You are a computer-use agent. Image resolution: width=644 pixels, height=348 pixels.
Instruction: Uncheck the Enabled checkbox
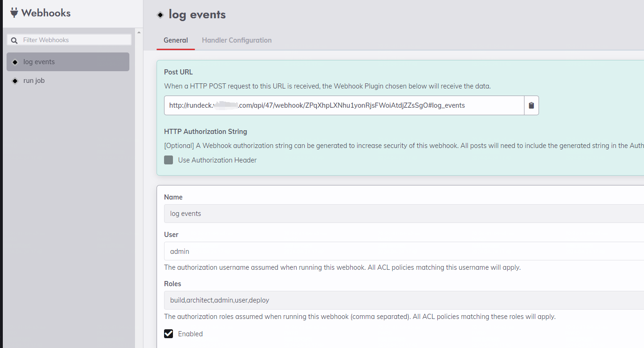[x=169, y=334]
